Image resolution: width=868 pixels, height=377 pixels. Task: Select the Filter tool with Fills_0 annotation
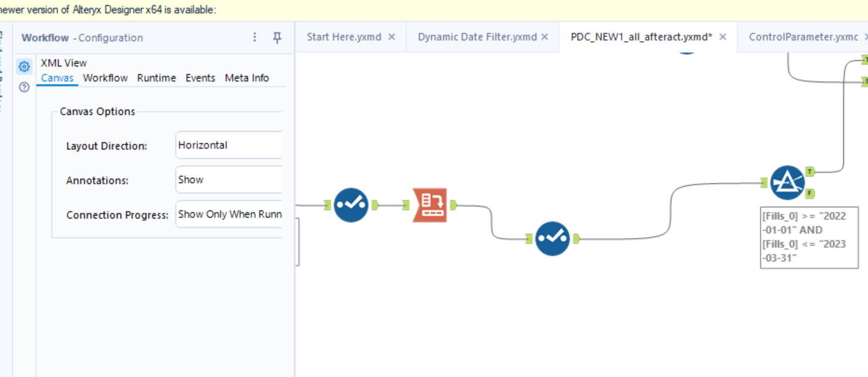[788, 182]
